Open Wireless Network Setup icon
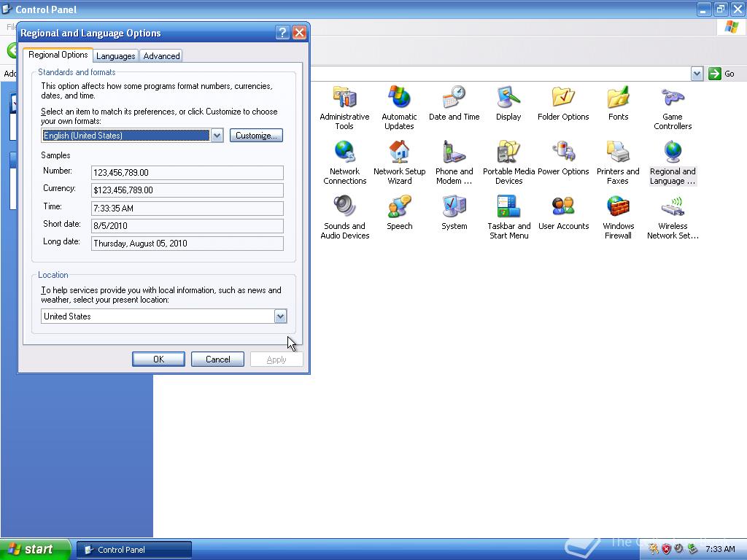The width and height of the screenshot is (747, 560). 673,206
